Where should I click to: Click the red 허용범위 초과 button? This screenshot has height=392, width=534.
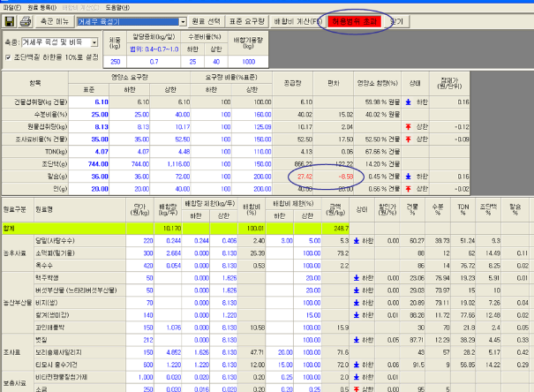[354, 21]
